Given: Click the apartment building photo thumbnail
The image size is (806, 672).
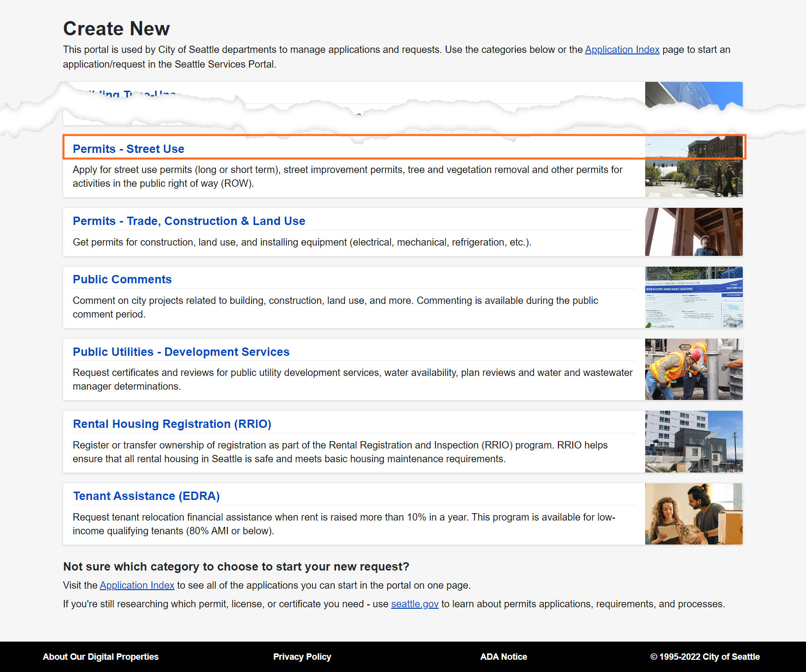Looking at the screenshot, I should coord(693,442).
